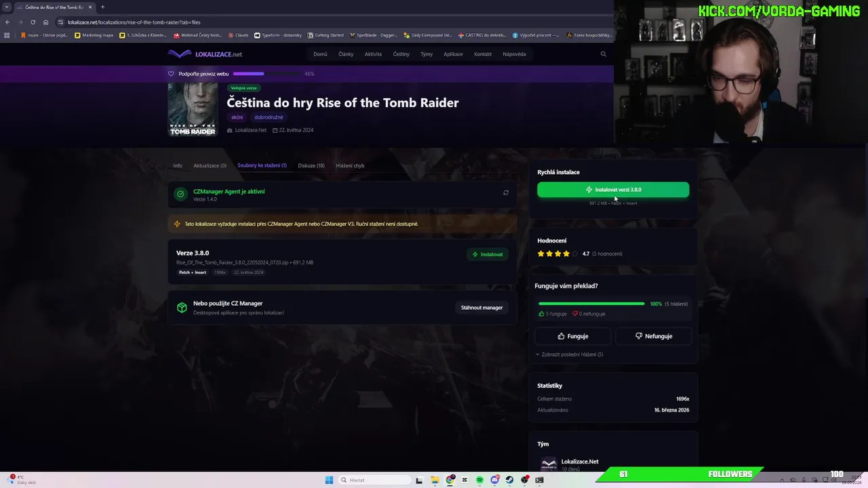Screen dimensions: 868x488
Task: Click the 16. března 2026 update date
Action: pos(671,410)
